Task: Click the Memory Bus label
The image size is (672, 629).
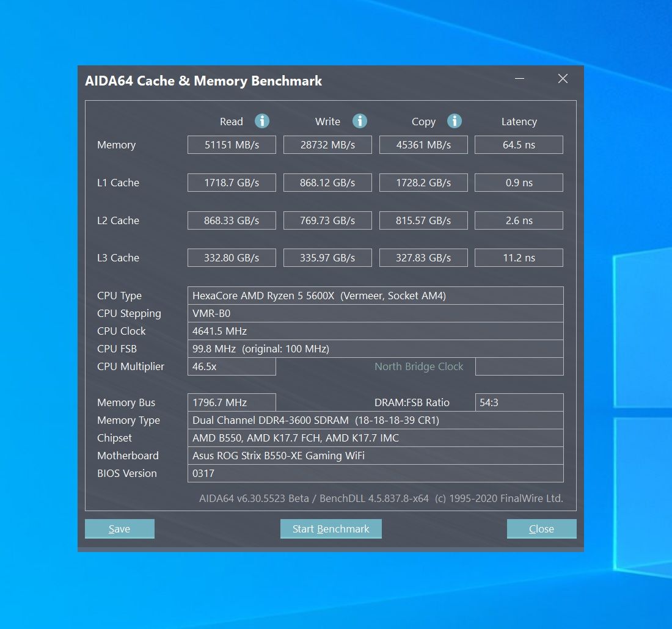Action: (126, 403)
